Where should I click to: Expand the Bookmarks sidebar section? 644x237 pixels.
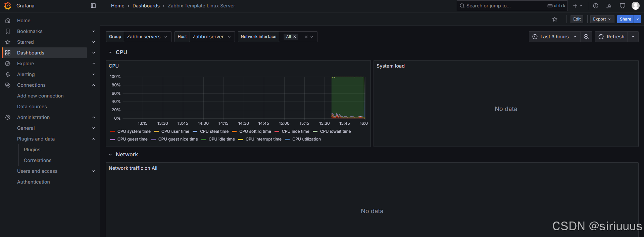pos(94,31)
